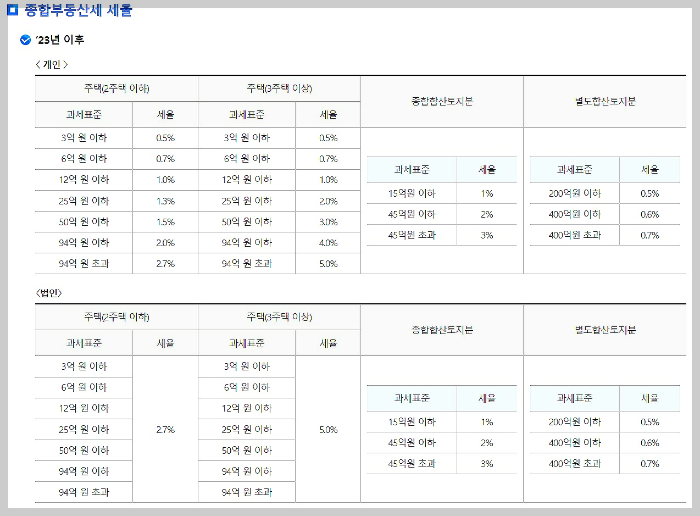
Task: Click 400억원 초과 in the 개인 별도합산토지분 table
Action: (575, 235)
